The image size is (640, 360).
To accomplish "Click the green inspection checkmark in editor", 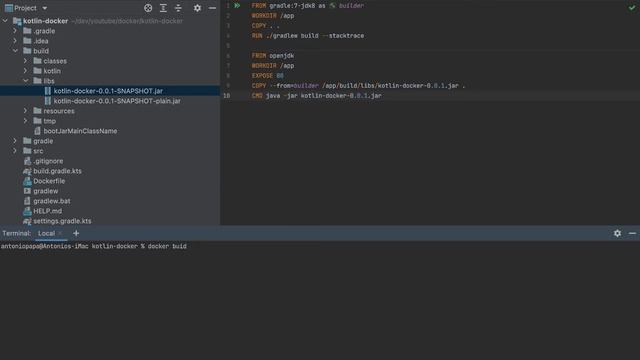I will (x=632, y=7).
